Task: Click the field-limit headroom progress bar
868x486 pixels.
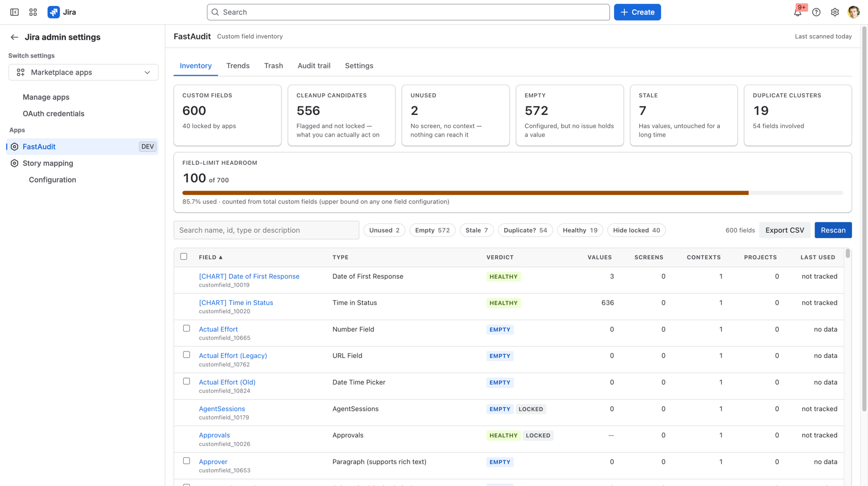Action: [x=512, y=193]
